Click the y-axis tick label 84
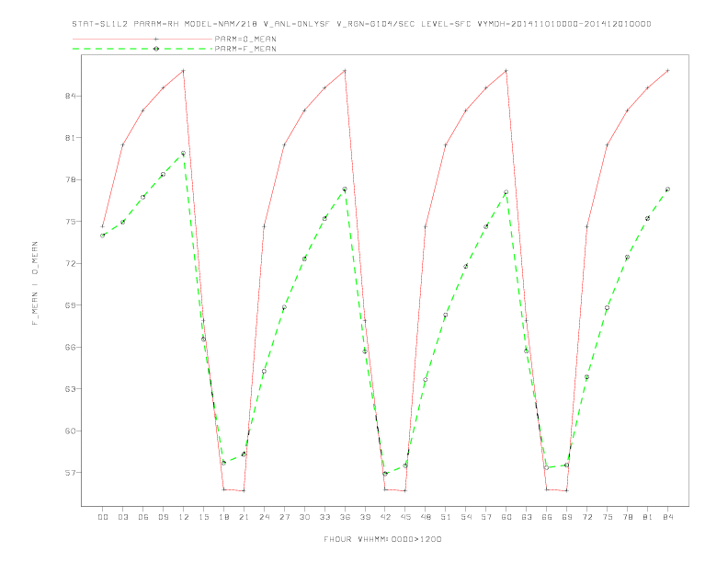Viewport: 728px width, 563px height. pos(71,97)
